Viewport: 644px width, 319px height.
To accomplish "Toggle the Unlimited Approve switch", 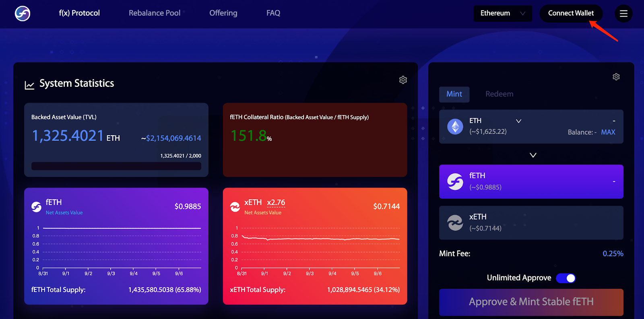I will coord(566,278).
